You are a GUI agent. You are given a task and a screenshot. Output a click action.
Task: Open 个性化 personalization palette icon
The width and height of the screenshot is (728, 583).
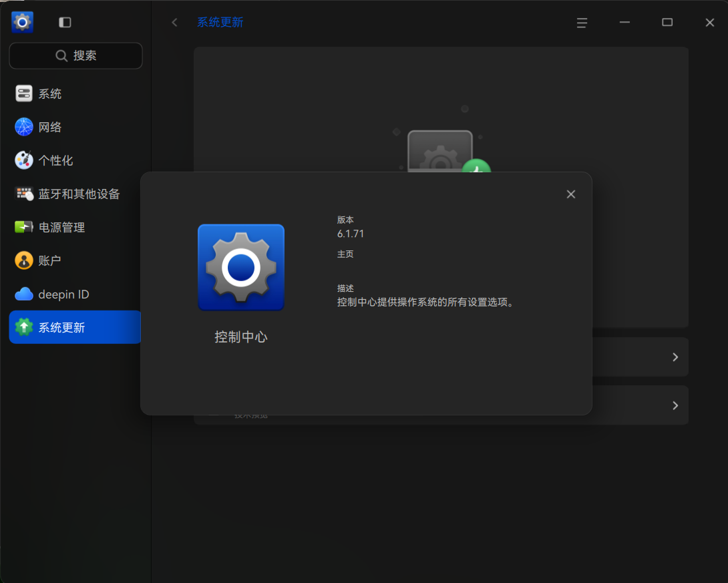click(23, 160)
